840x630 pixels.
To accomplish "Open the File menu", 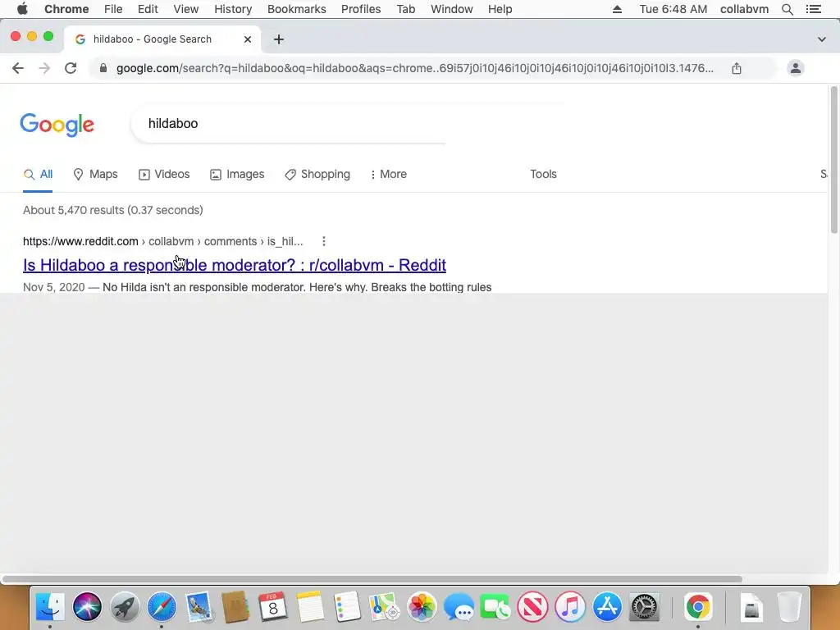I will pyautogui.click(x=113, y=9).
